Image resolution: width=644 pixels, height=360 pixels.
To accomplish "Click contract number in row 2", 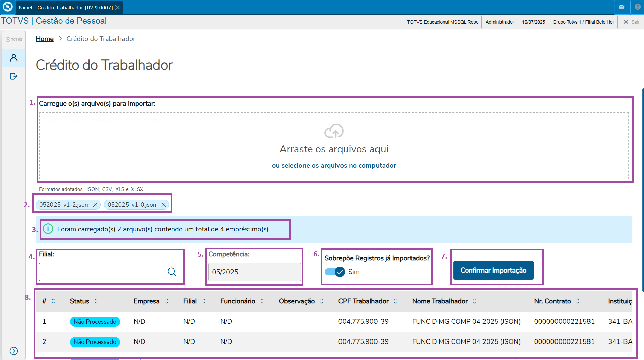I will click(564, 341).
